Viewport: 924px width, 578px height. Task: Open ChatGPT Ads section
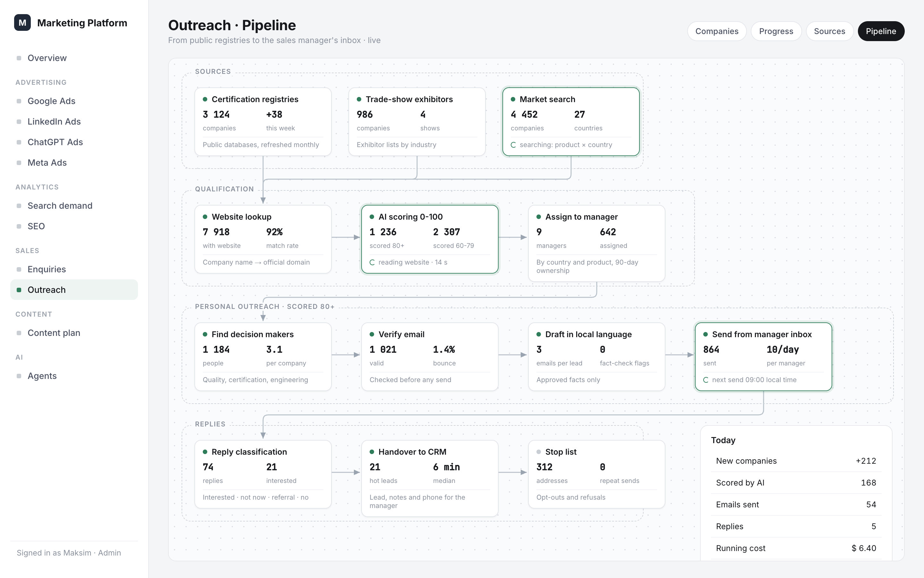click(74, 142)
